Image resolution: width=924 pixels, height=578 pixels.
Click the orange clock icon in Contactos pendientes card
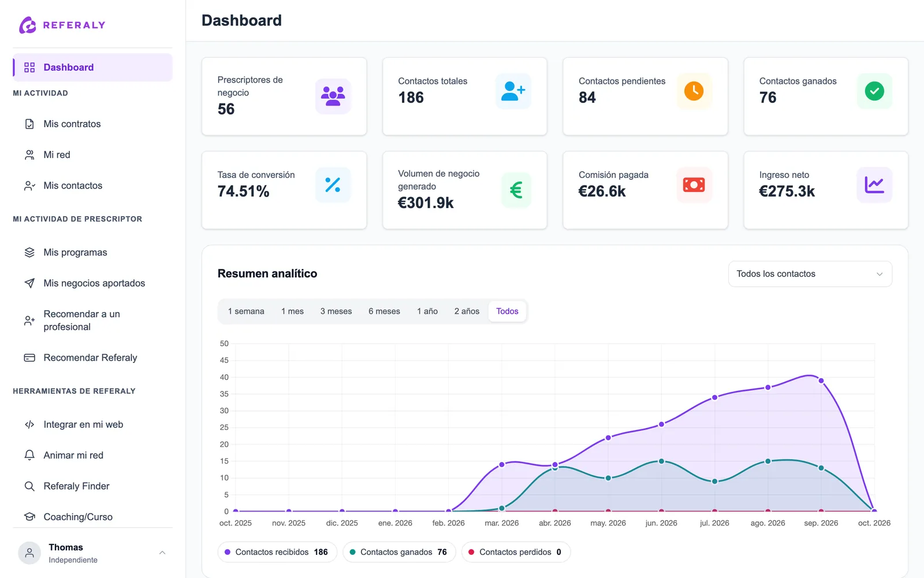(694, 91)
